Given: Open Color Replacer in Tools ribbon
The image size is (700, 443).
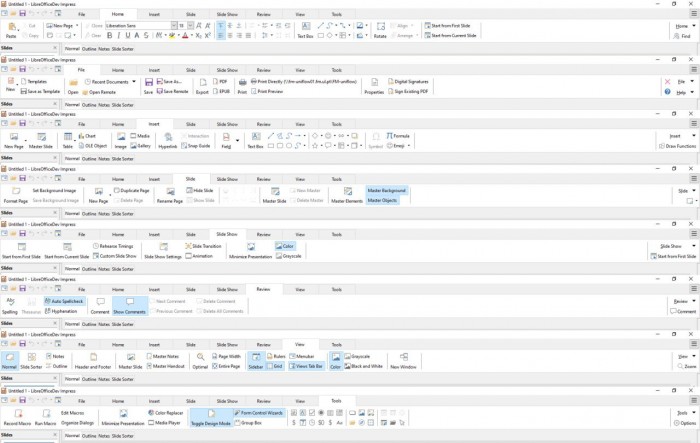Looking at the screenshot, I should pyautogui.click(x=166, y=413).
